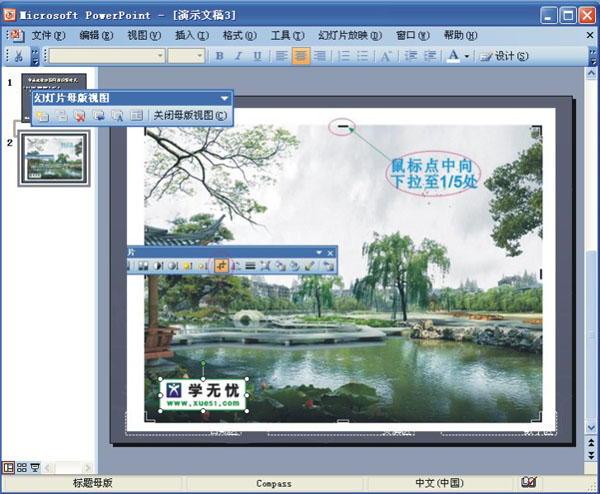This screenshot has width=600, height=494.
Task: Click the Cut scissors icon
Action: [x=18, y=56]
